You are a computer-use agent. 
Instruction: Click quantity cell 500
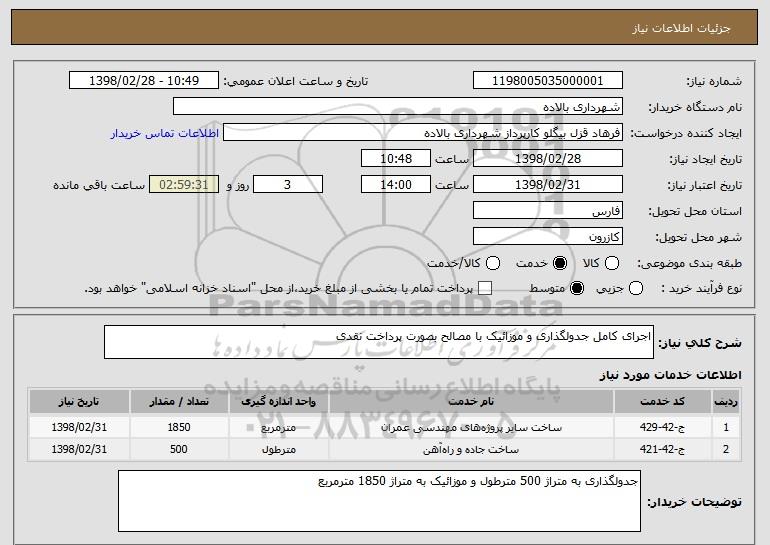pos(179,449)
